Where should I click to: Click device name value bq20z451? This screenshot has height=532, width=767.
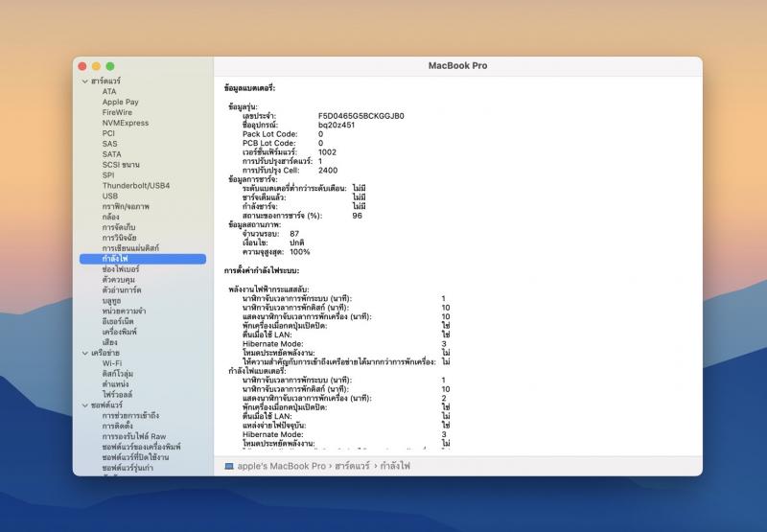(337, 126)
